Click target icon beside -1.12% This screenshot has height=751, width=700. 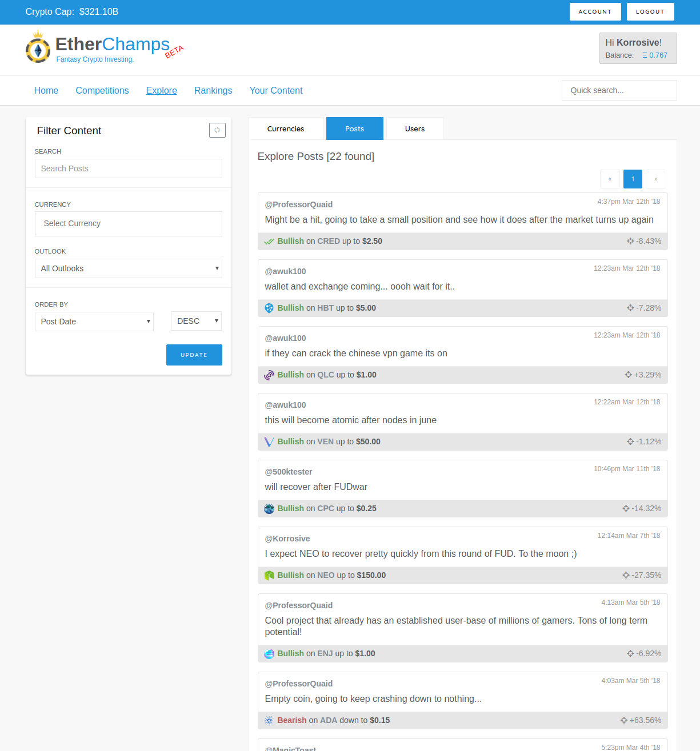(630, 442)
